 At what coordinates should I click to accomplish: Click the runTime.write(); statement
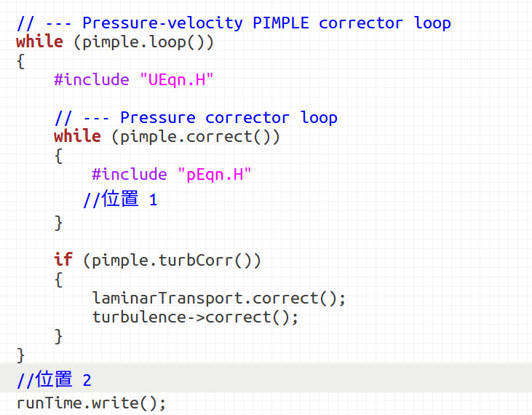[x=91, y=403]
